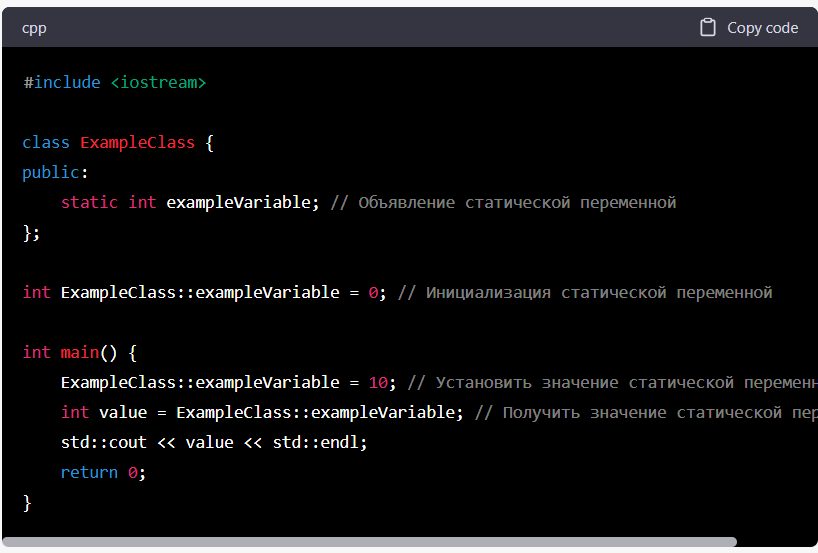Click 'int ExampleClass::exampleVariable = 0;' definition
The height and width of the screenshot is (553, 818).
204,293
